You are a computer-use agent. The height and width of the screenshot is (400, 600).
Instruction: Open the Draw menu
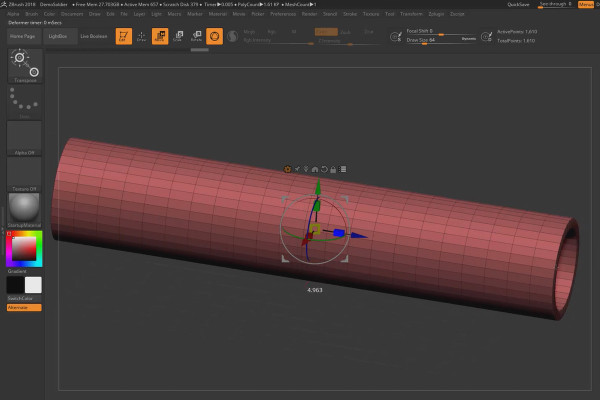[x=95, y=14]
